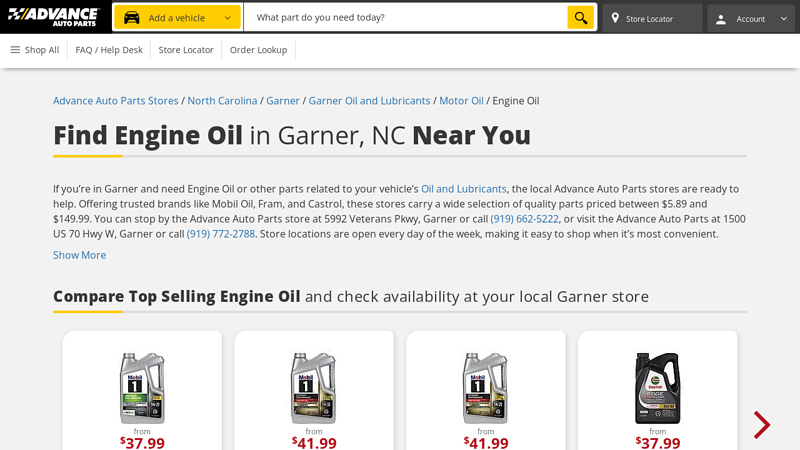The width and height of the screenshot is (800, 450).
Task: Open Store Locator in the navigation bar
Action: (186, 50)
